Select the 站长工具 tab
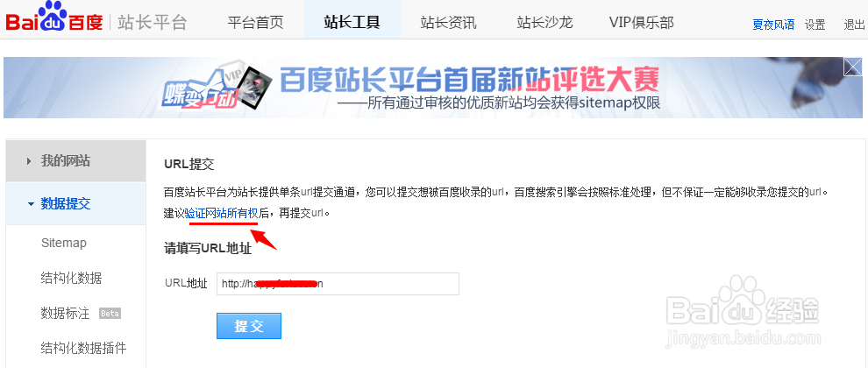The height and width of the screenshot is (368, 868). [352, 23]
